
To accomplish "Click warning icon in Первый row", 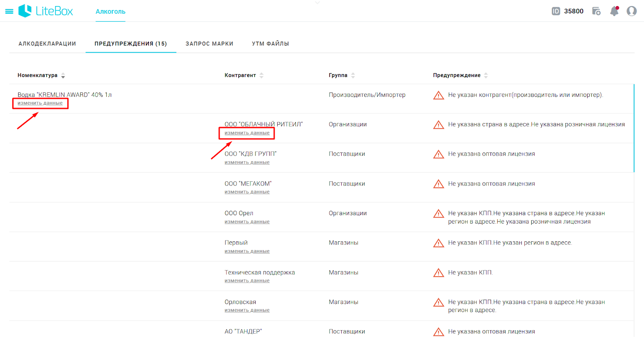I will tap(438, 243).
